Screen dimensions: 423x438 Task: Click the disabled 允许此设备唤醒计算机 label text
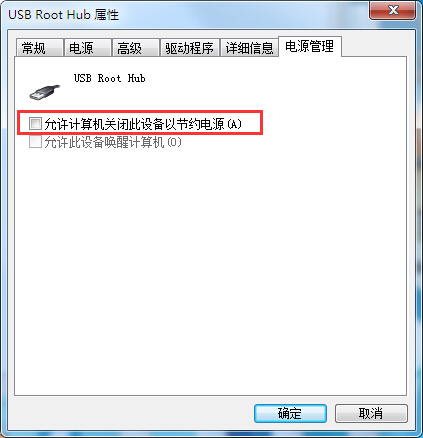[x=104, y=142]
